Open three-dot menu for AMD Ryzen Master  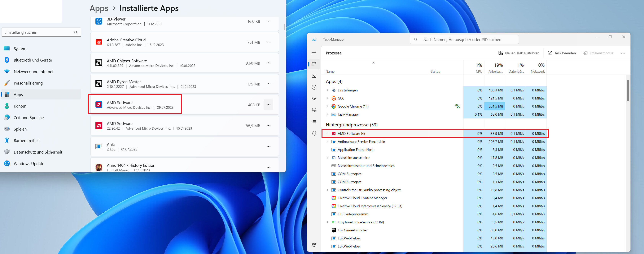tap(268, 84)
